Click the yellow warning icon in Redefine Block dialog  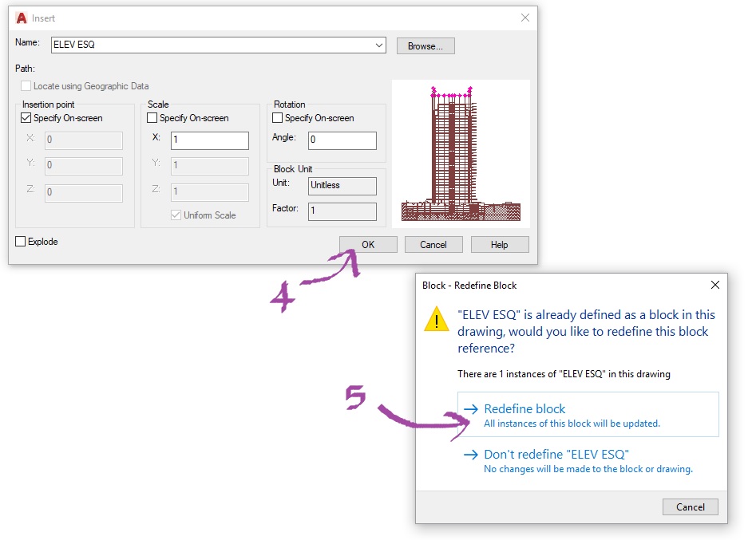pos(436,320)
